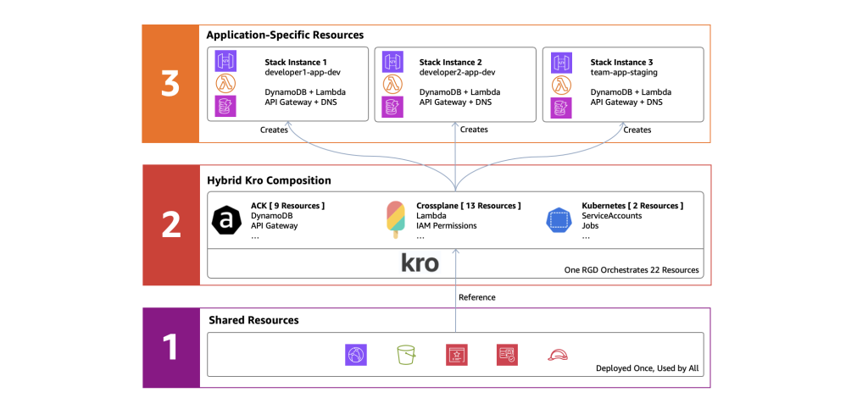The image size is (868, 398).
Task: Select the developer2-app-dev label
Action: [x=457, y=73]
